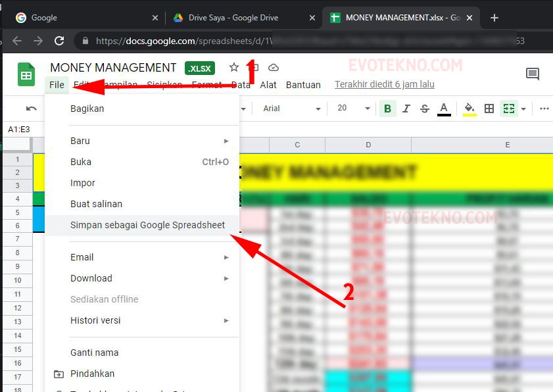553x392 pixels.
Task: Apply italic formatting
Action: (x=406, y=108)
